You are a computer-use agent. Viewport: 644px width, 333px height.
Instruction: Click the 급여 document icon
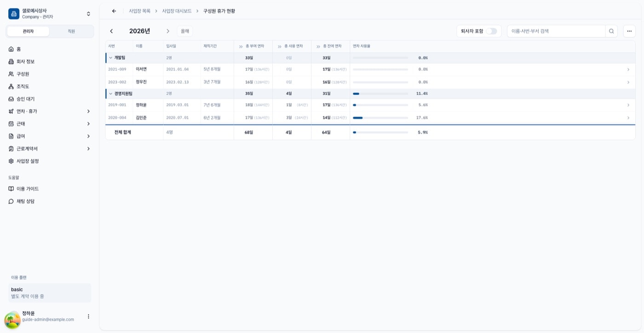pyautogui.click(x=11, y=136)
